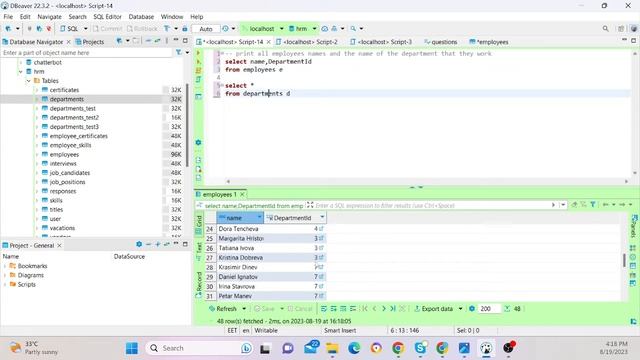Click the global search icon at top right

[x=606, y=29]
